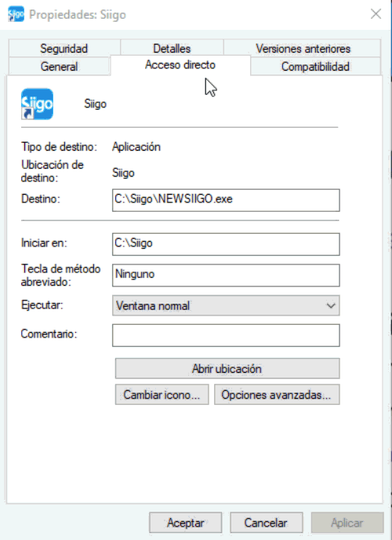Click the 'Siigo' value after Ubicación de destino
Viewport: 392px width, 540px height.
pos(123,173)
